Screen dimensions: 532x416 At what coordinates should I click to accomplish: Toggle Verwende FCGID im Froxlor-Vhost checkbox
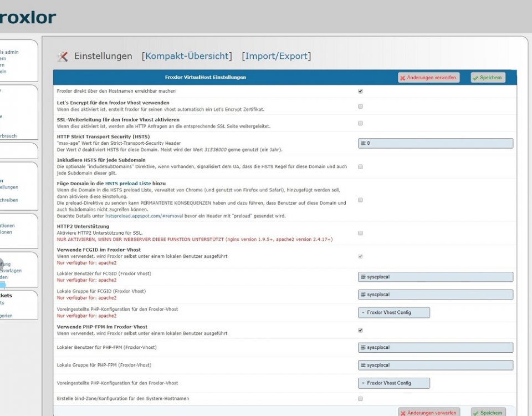click(360, 256)
